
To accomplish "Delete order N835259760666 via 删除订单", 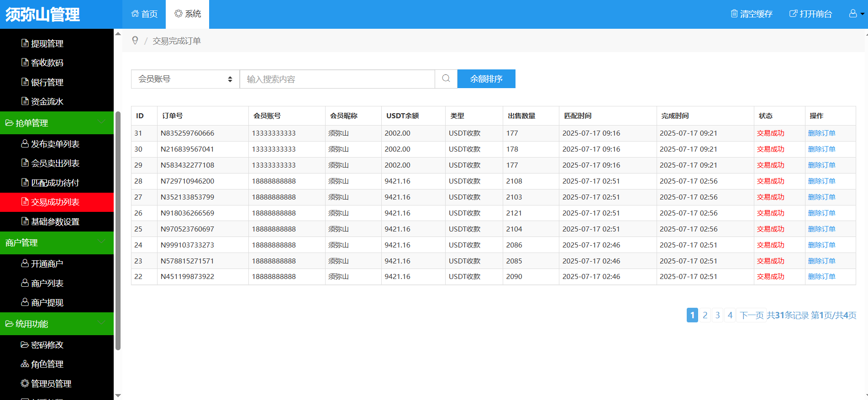I will (x=821, y=133).
